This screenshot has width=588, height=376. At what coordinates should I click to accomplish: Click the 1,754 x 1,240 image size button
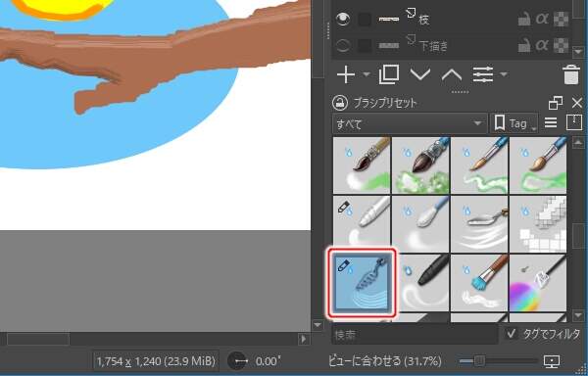coord(156,361)
